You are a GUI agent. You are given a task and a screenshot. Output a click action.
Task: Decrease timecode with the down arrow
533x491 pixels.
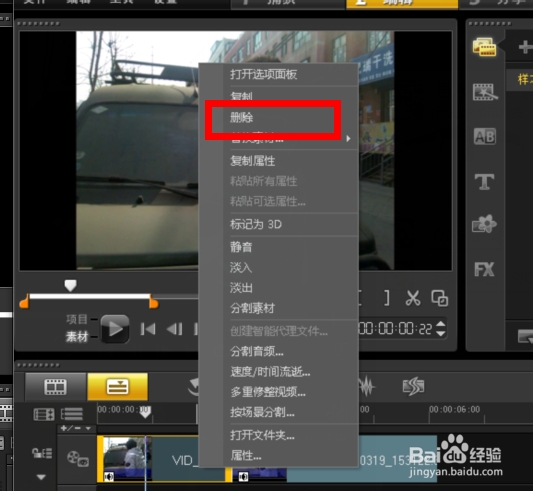point(441,334)
